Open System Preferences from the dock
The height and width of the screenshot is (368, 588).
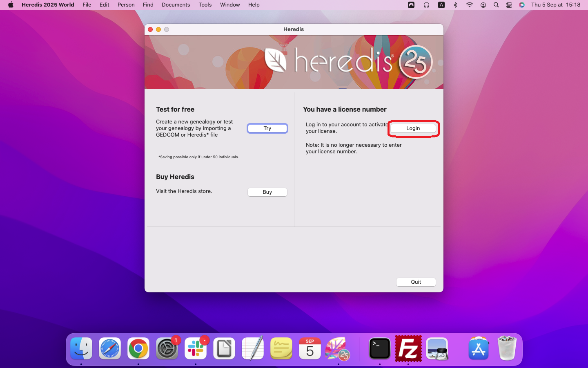click(167, 349)
